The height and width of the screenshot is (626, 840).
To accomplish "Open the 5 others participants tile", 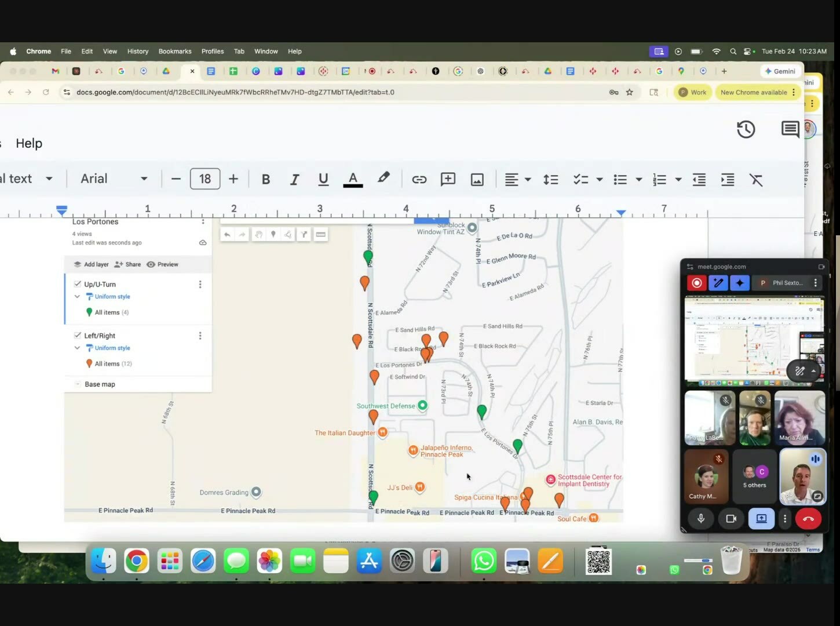I will click(754, 476).
